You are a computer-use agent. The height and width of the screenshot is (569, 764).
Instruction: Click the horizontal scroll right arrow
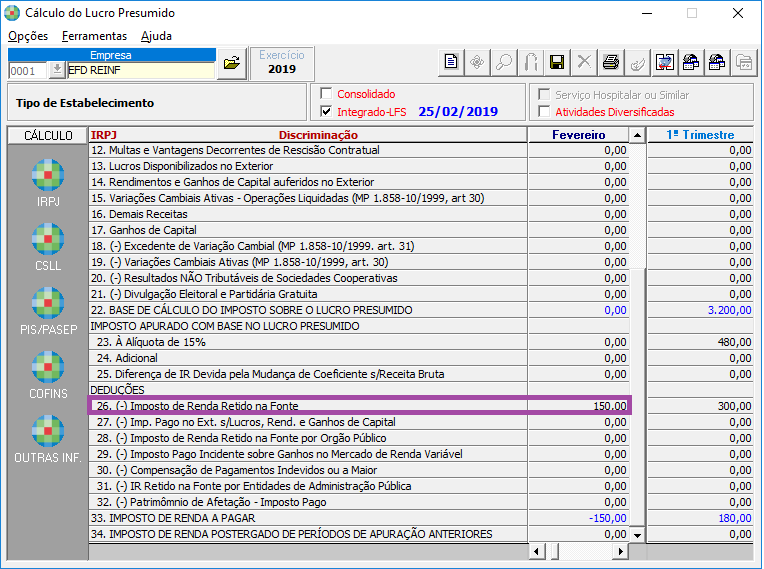click(x=620, y=551)
